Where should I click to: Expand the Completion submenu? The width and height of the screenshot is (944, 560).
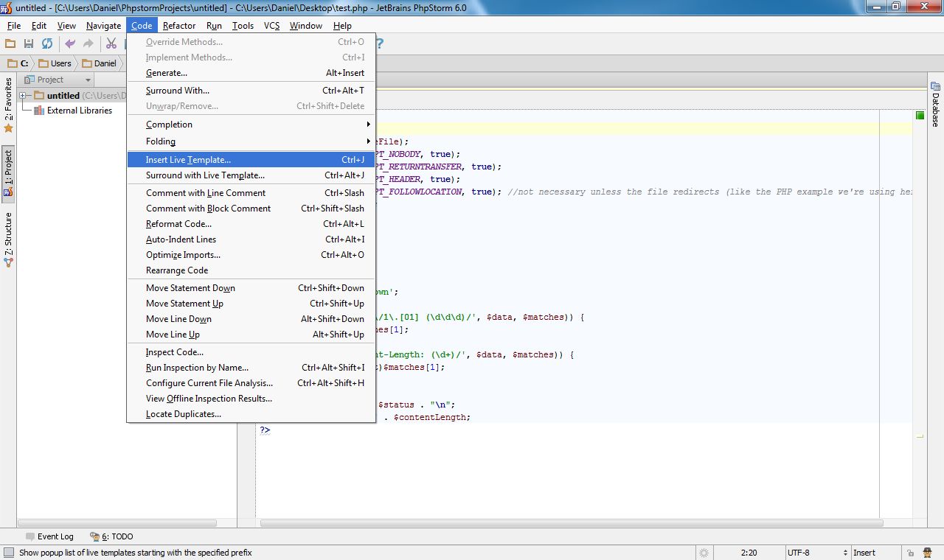tap(251, 125)
